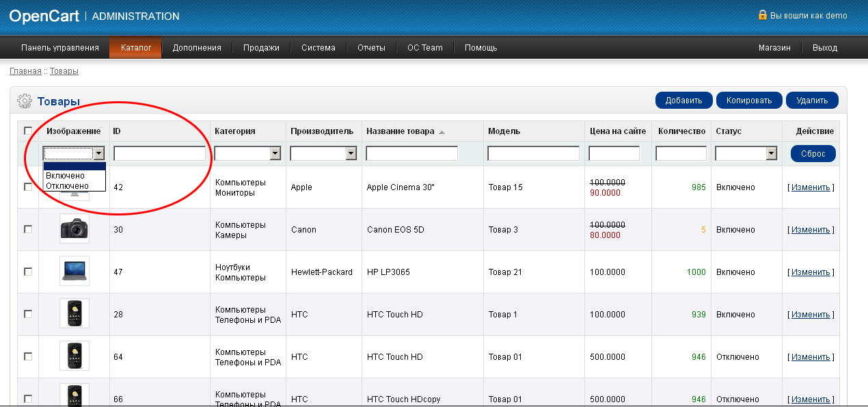Open the Продажи menu
Viewport: 868px width, 407px height.
coord(262,48)
